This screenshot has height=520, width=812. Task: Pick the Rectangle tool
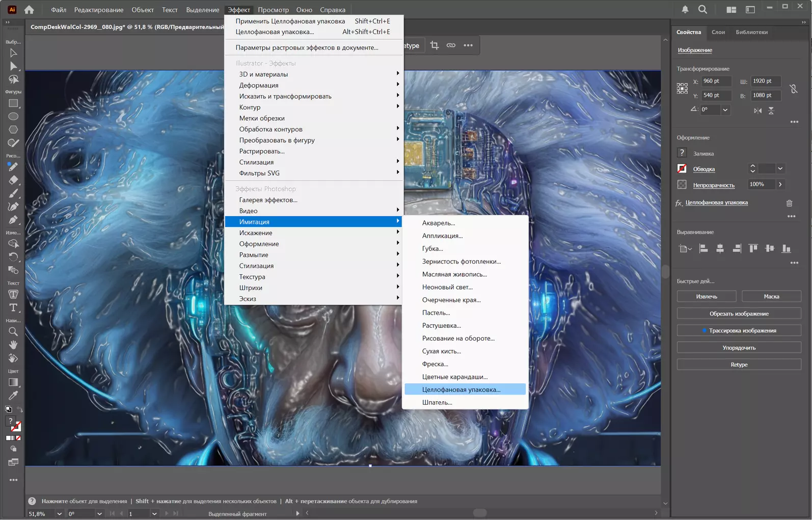click(13, 103)
